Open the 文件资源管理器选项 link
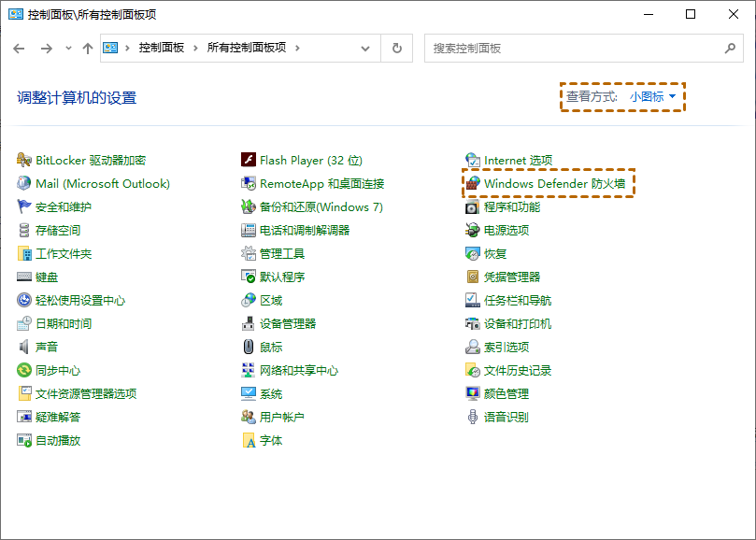Viewport: 756px width, 540px height. tap(86, 394)
